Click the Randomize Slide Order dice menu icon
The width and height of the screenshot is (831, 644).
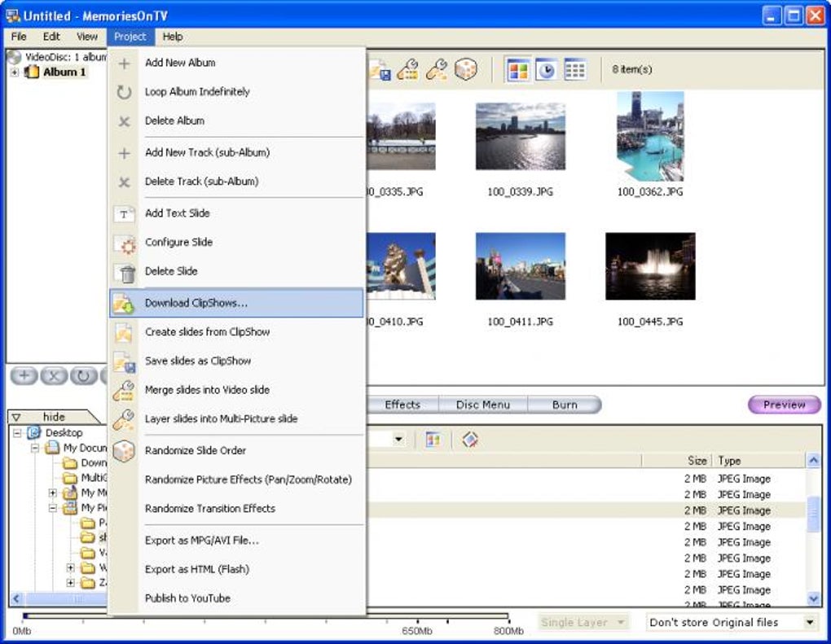pos(124,451)
